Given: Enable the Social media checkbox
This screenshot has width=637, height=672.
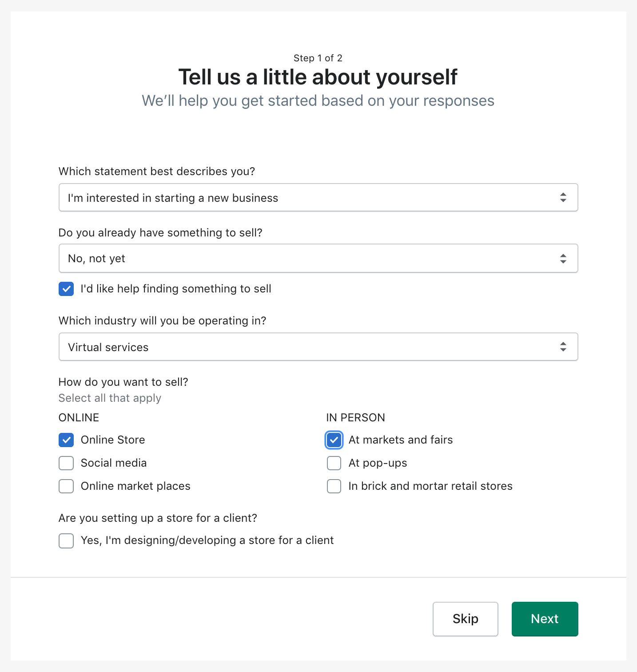Looking at the screenshot, I should pos(66,463).
